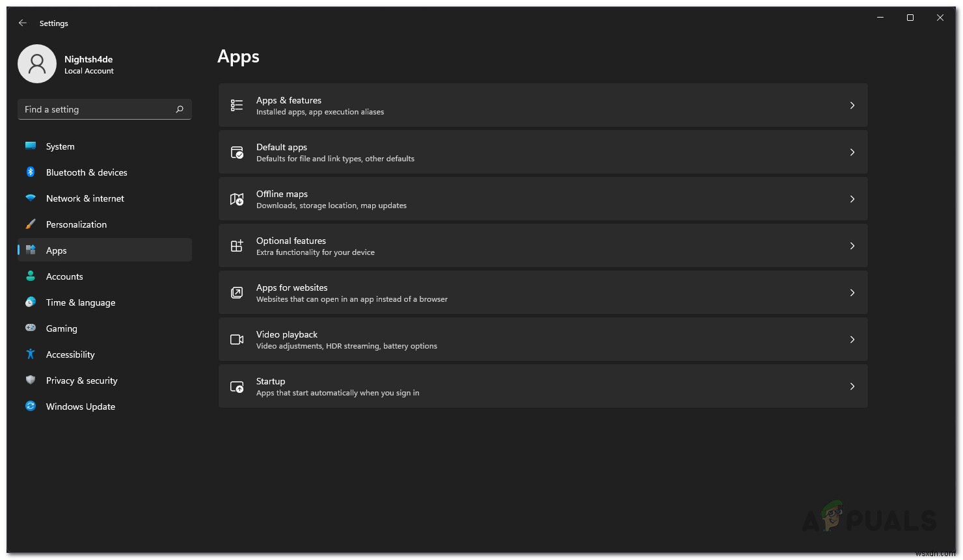Image resolution: width=963 pixels, height=560 pixels.
Task: Click the Bluetooth & devices icon
Action: [31, 172]
